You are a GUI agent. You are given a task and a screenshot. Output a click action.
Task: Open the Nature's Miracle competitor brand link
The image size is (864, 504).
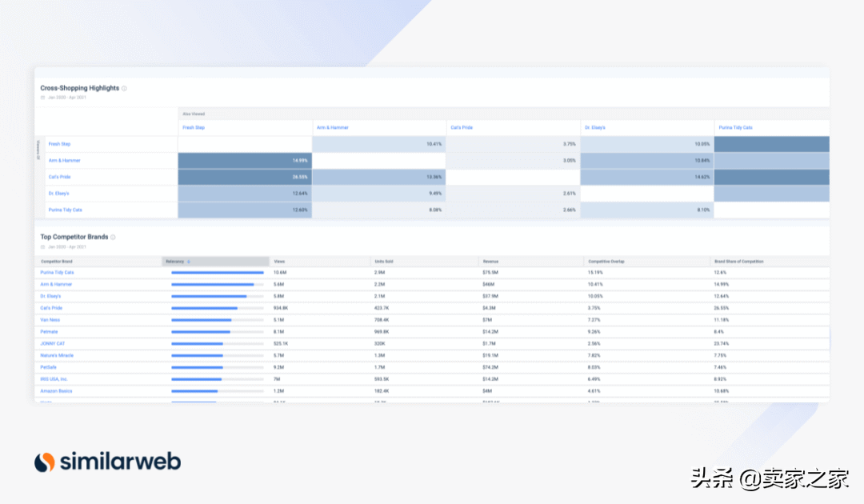[x=57, y=356]
